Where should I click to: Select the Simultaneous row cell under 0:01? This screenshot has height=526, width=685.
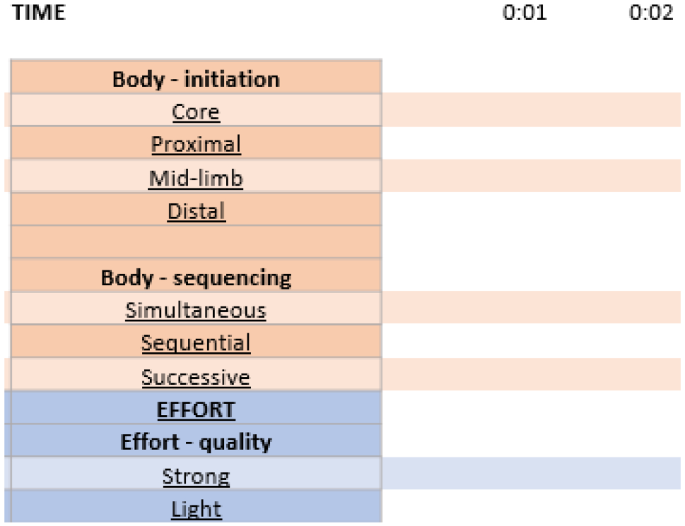point(524,308)
